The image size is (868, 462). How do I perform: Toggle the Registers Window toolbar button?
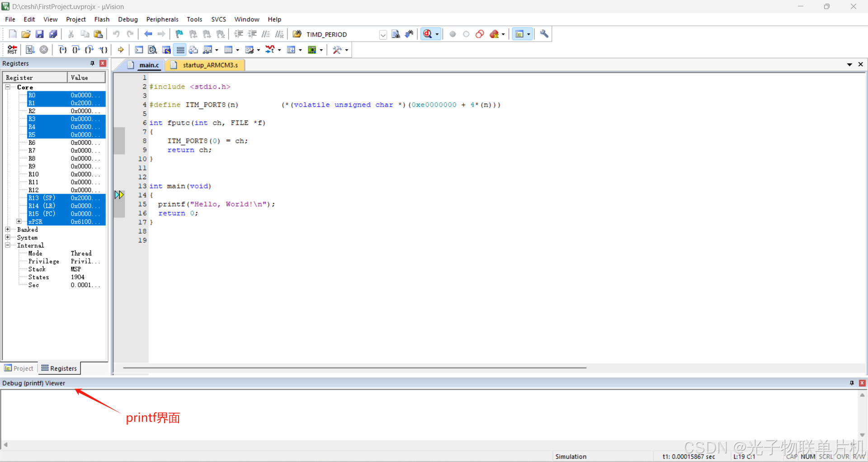[180, 50]
